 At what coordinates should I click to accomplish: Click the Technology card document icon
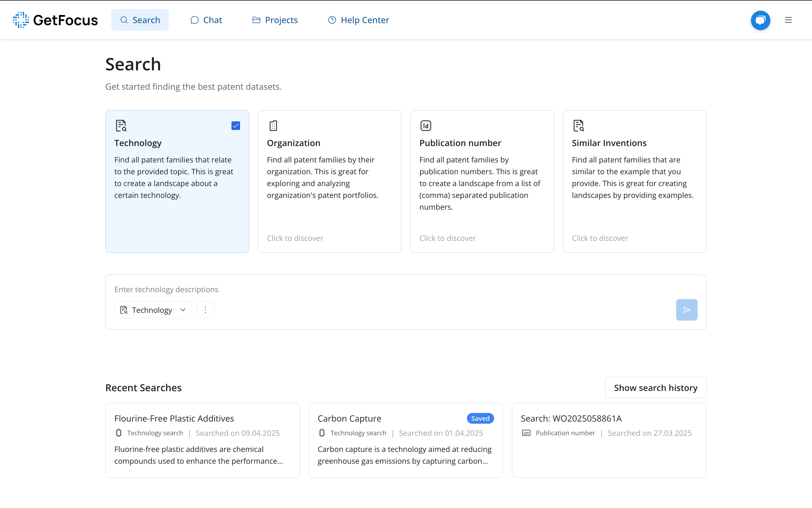click(121, 126)
